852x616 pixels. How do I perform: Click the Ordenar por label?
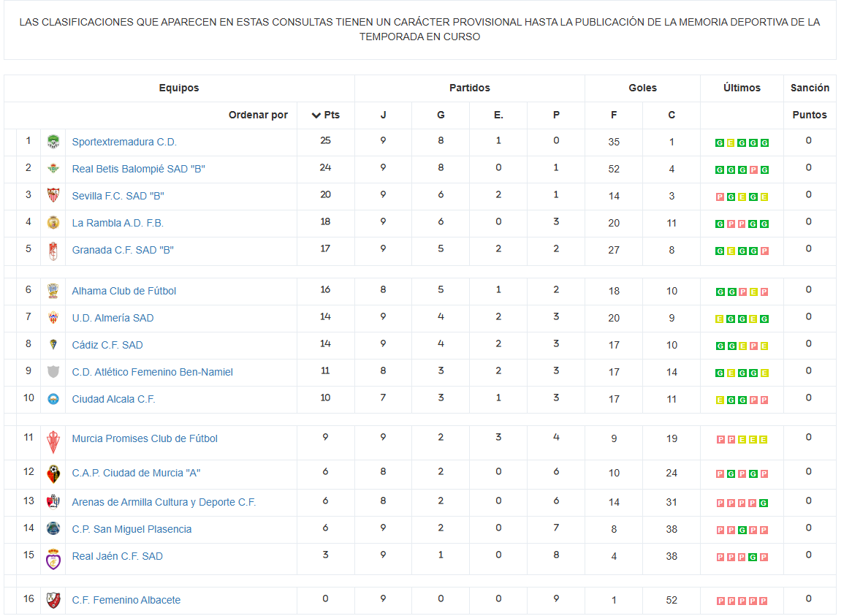click(258, 115)
